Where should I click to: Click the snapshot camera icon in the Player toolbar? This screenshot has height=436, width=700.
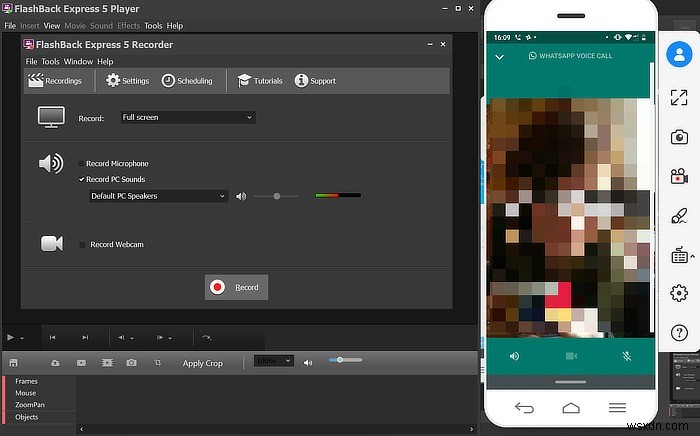131,363
